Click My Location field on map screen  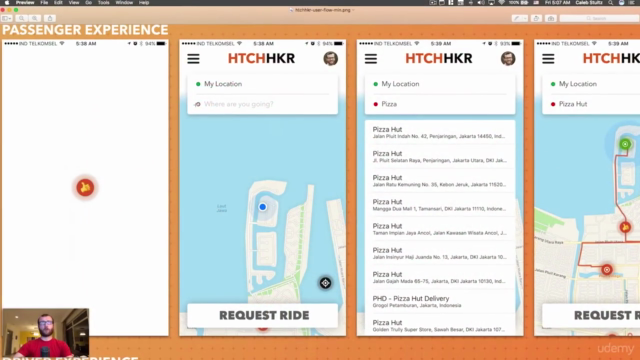(x=262, y=84)
